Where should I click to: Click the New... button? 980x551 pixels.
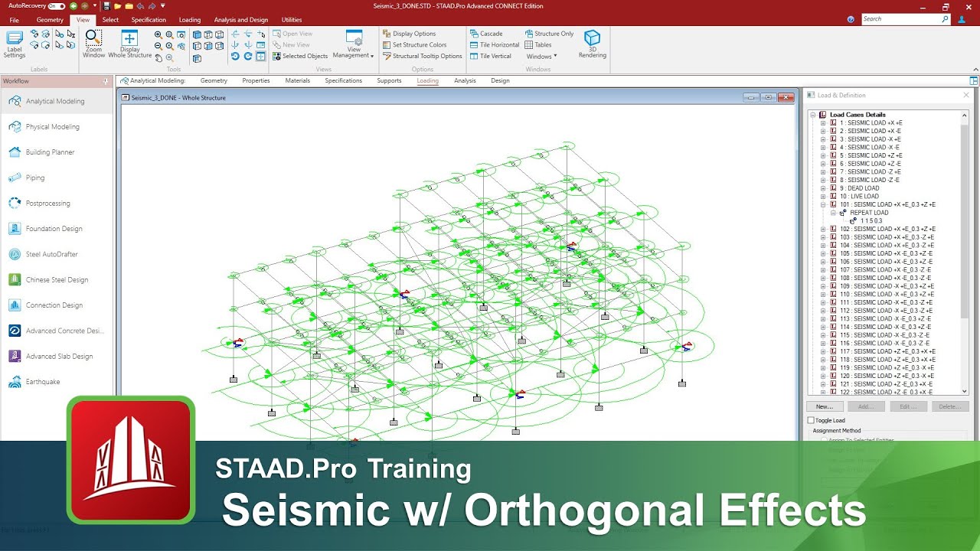click(825, 407)
